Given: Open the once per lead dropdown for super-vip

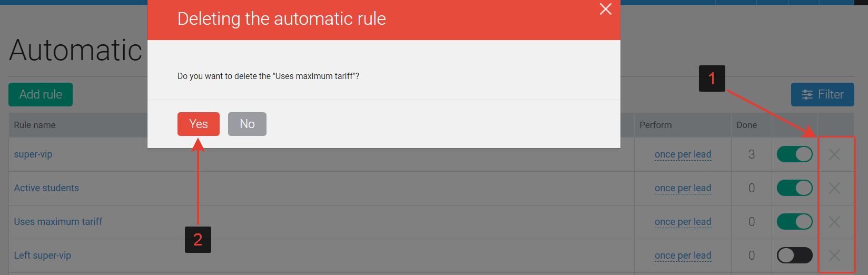Looking at the screenshot, I should click(683, 154).
